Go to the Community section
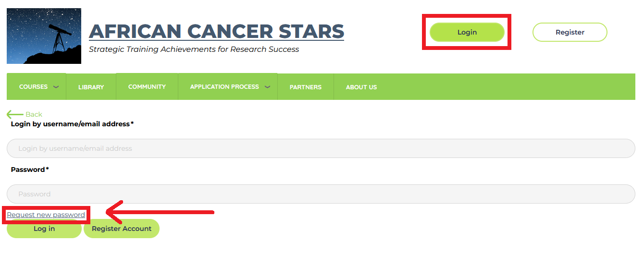Image resolution: width=644 pixels, height=254 pixels. [147, 87]
